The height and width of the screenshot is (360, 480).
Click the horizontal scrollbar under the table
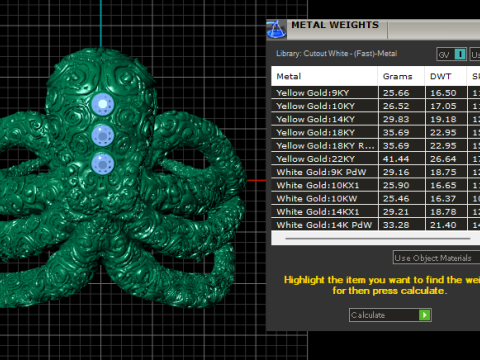click(x=378, y=239)
